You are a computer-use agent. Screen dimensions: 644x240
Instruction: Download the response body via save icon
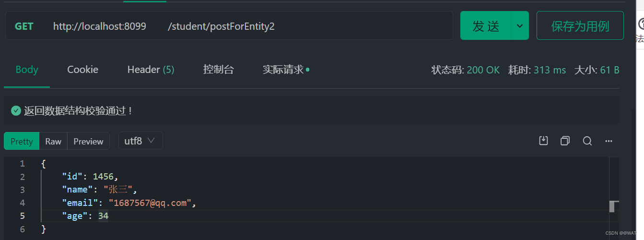pyautogui.click(x=543, y=141)
